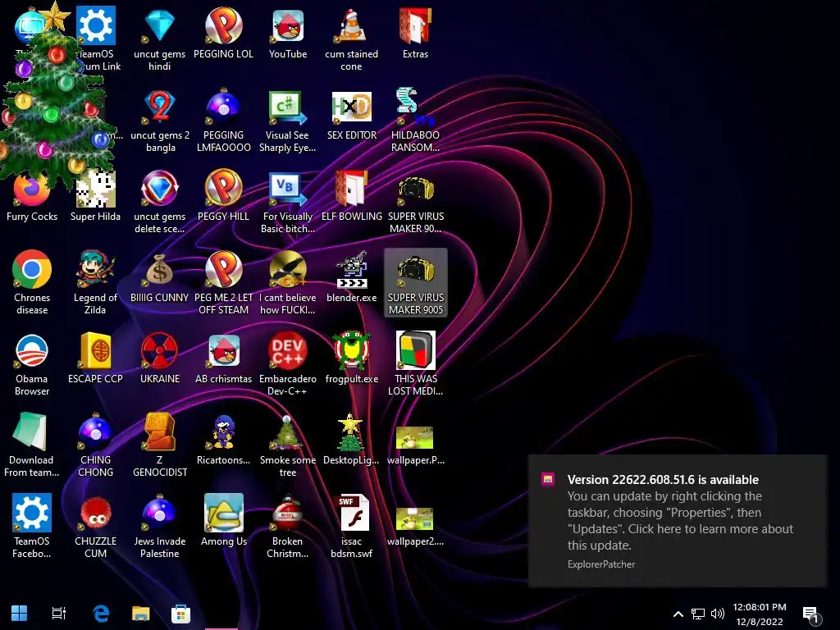This screenshot has height=630, width=840.
Task: Select the HxD hex editor icon
Action: (x=351, y=107)
